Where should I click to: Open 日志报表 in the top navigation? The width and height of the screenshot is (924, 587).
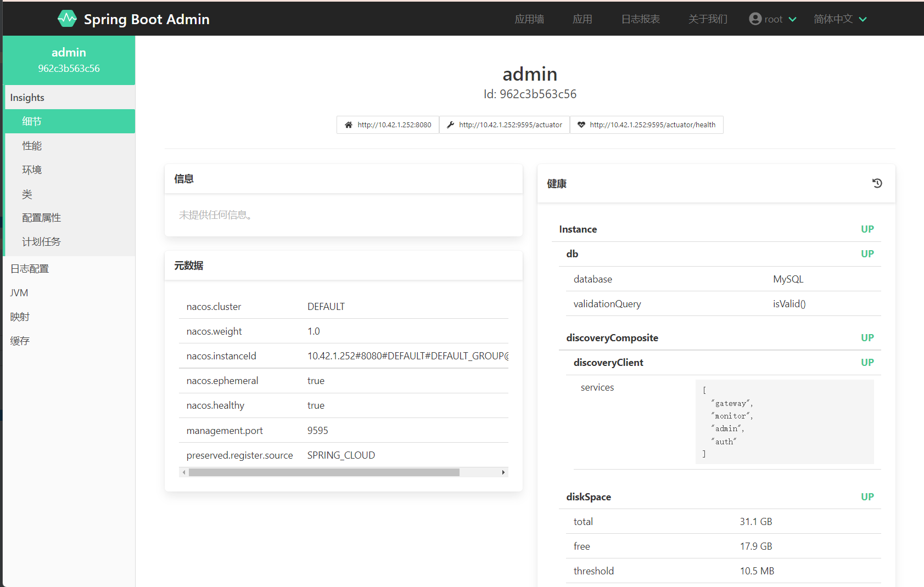(x=640, y=19)
